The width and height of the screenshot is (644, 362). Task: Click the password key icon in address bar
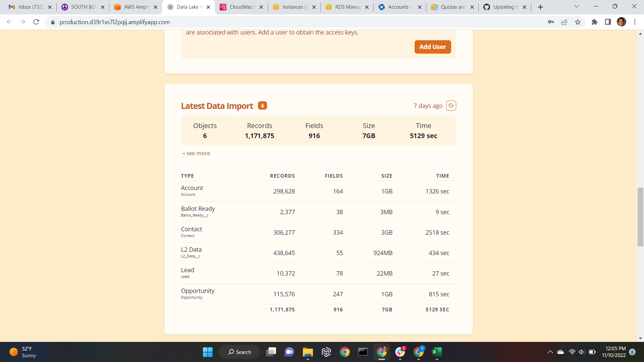(x=551, y=22)
